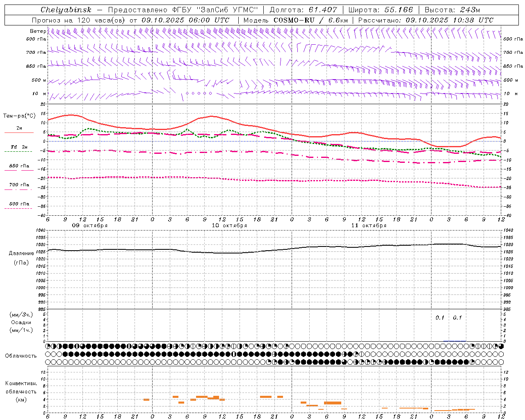Click the Облачность cloud cover label
This screenshot has width=525, height=420.
tap(21, 356)
